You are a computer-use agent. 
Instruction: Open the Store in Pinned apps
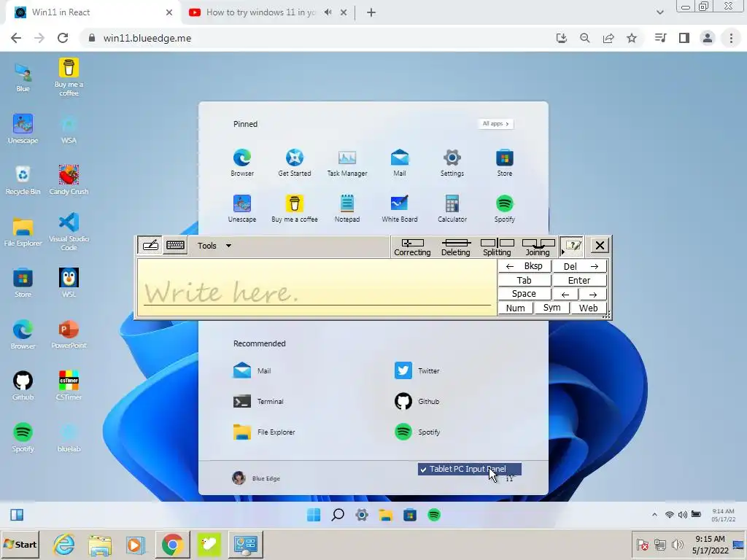[x=505, y=163]
